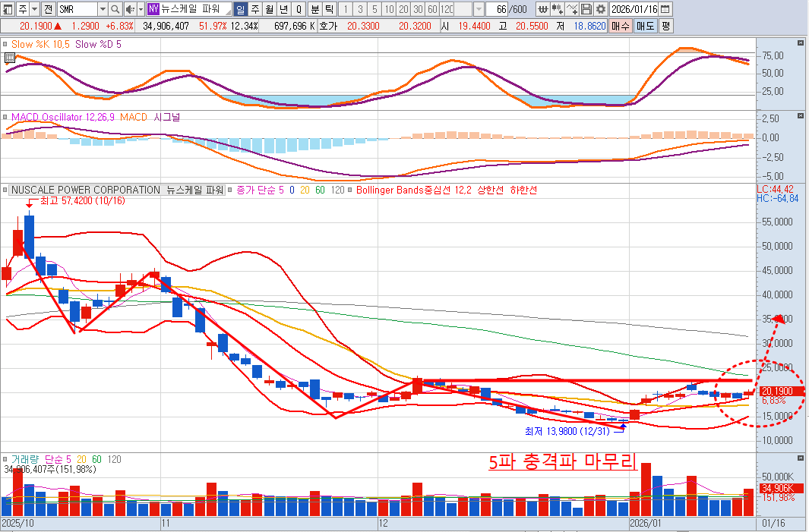The height and width of the screenshot is (532, 809).
Task: Switch to the weekly (주) chart period
Action: (254, 9)
